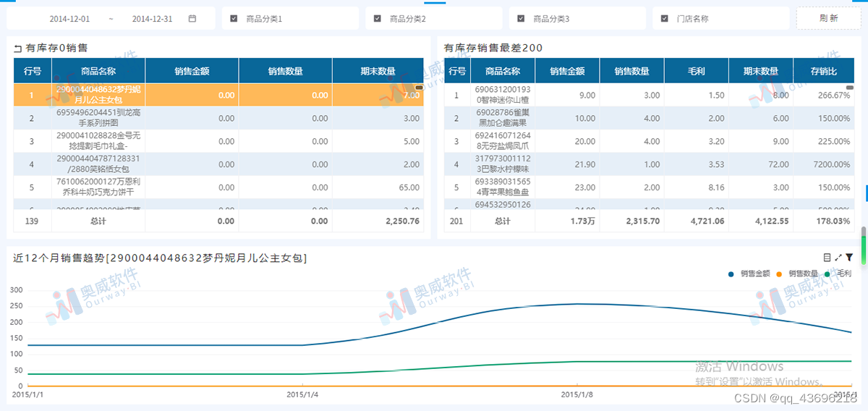Click 2015/1/8 axis label on chart
Image resolution: width=868 pixels, height=411 pixels.
click(577, 394)
